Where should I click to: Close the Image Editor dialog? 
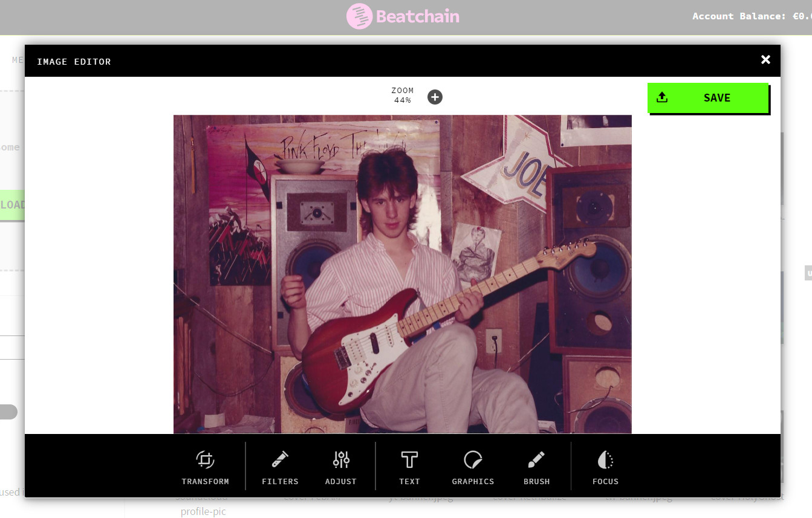(765, 59)
